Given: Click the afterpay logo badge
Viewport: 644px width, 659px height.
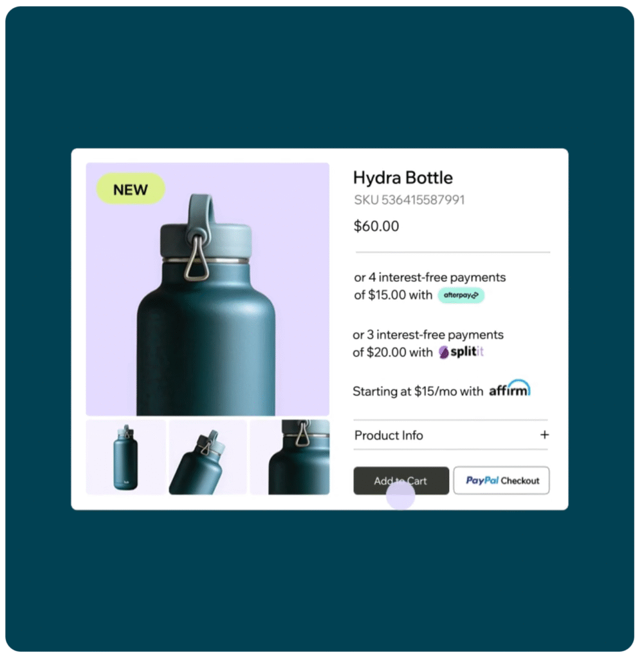Looking at the screenshot, I should point(461,295).
